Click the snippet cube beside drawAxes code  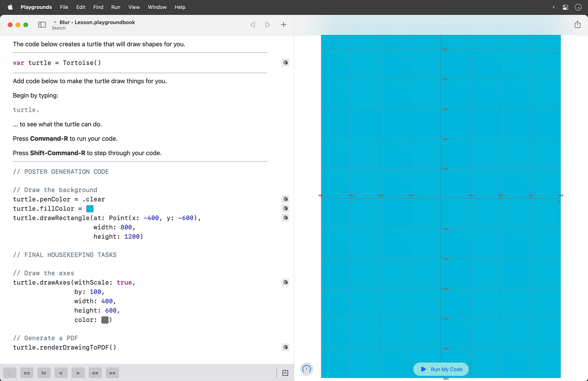[285, 282]
